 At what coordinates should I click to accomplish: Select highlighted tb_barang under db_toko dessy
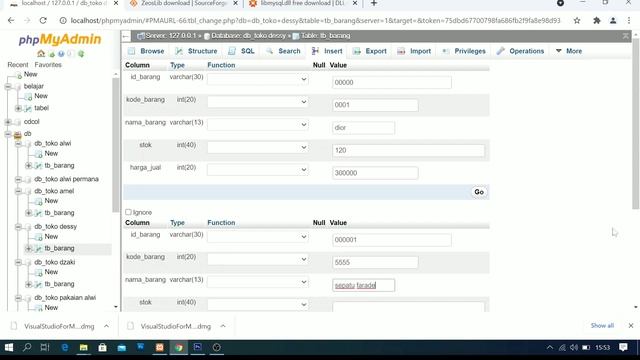(x=59, y=248)
